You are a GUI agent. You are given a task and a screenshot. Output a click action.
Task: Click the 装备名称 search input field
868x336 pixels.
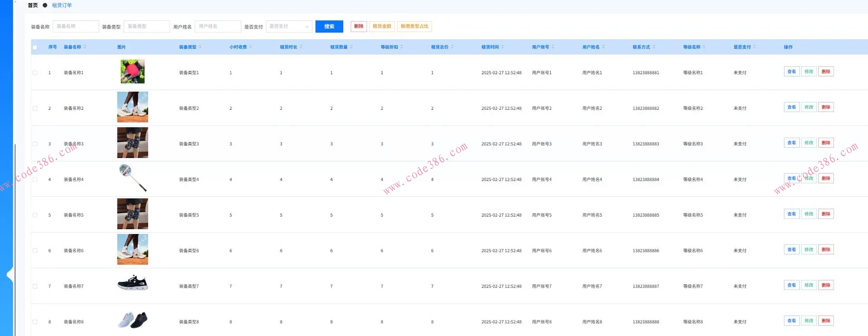coord(75,27)
